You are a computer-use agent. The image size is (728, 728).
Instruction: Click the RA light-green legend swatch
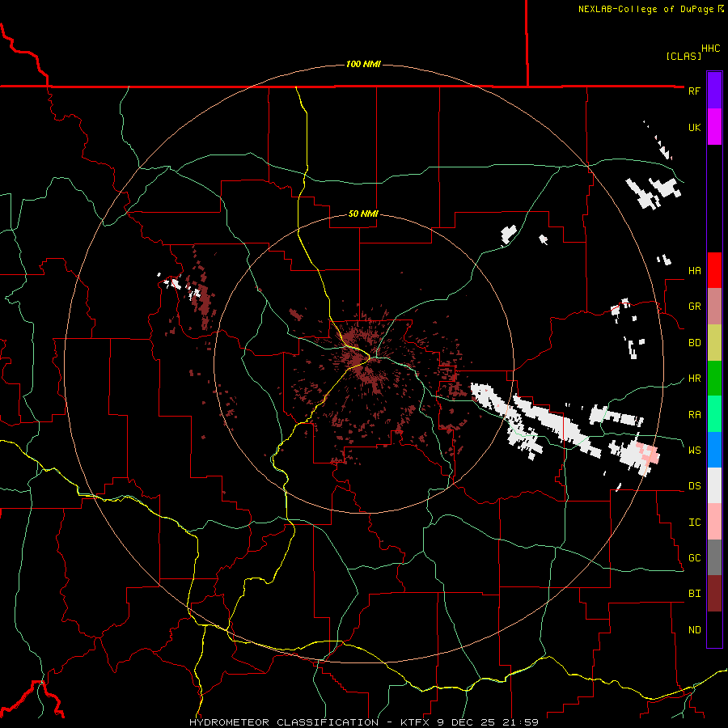click(714, 414)
